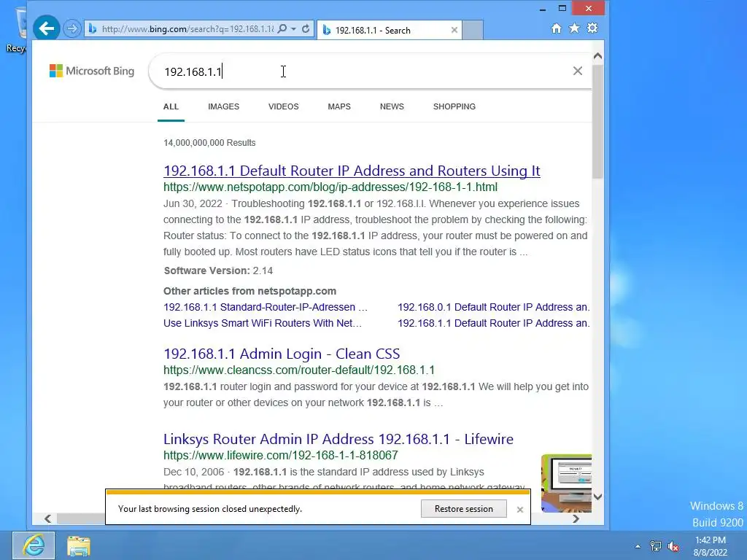
Task: Click the 'Restore session' button
Action: click(463, 509)
